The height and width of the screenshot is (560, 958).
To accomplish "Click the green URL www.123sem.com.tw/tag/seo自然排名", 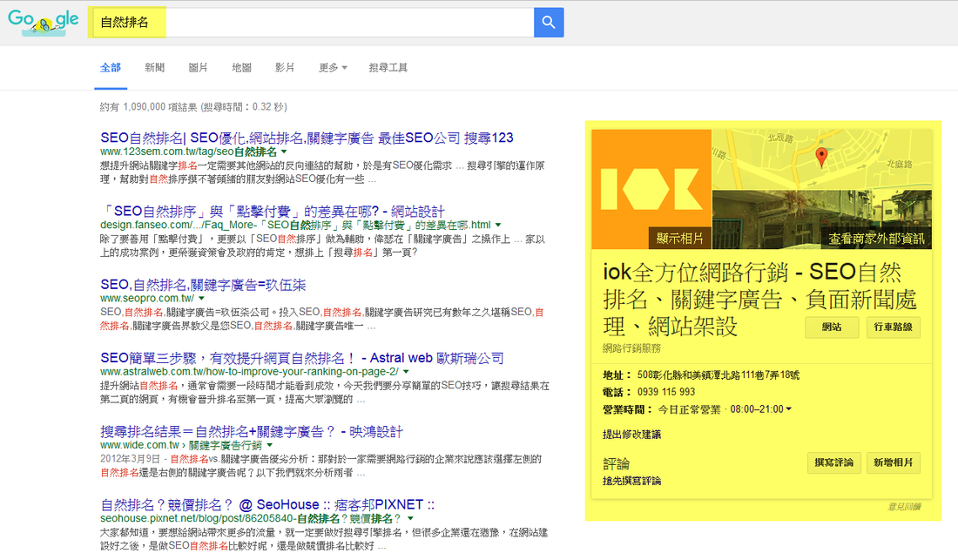I will click(189, 152).
